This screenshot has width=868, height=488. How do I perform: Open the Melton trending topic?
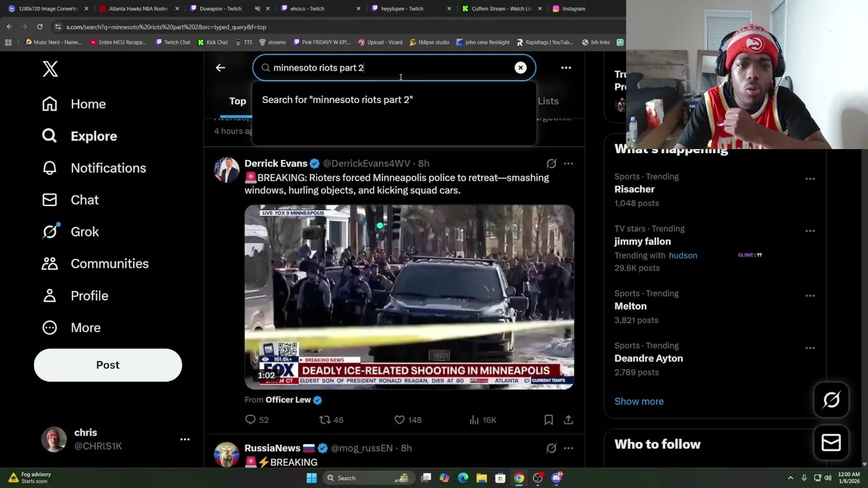630,306
